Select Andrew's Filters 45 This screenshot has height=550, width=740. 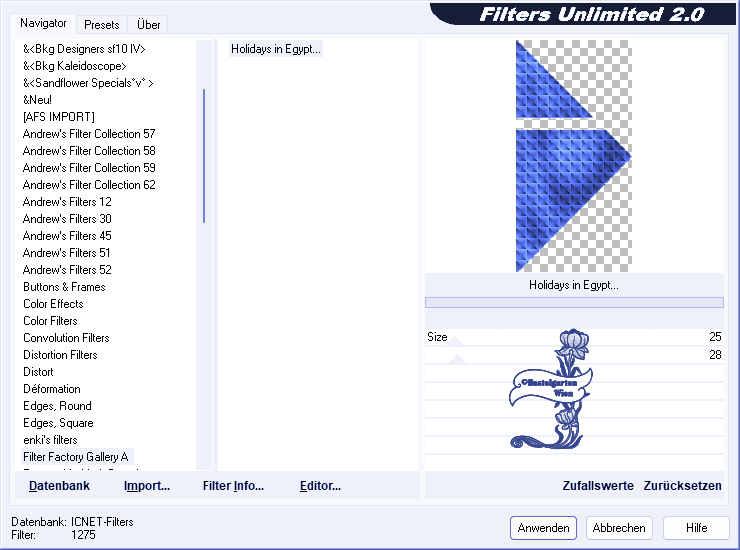(x=67, y=236)
